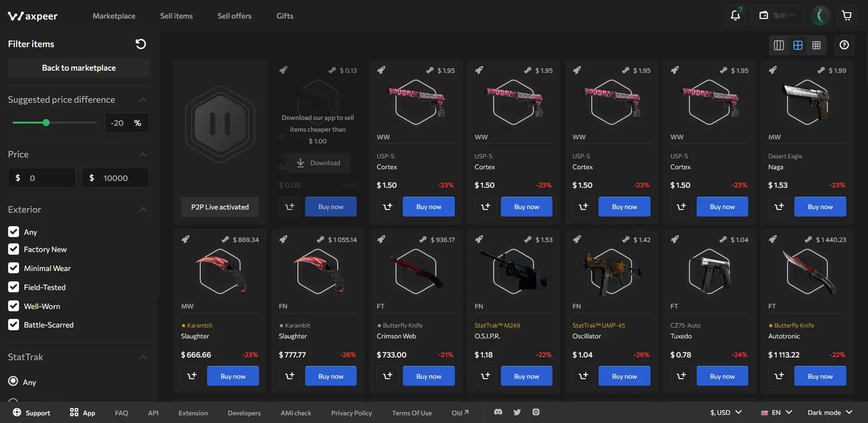Buy now the Desert Eagle Naga

[x=820, y=207]
